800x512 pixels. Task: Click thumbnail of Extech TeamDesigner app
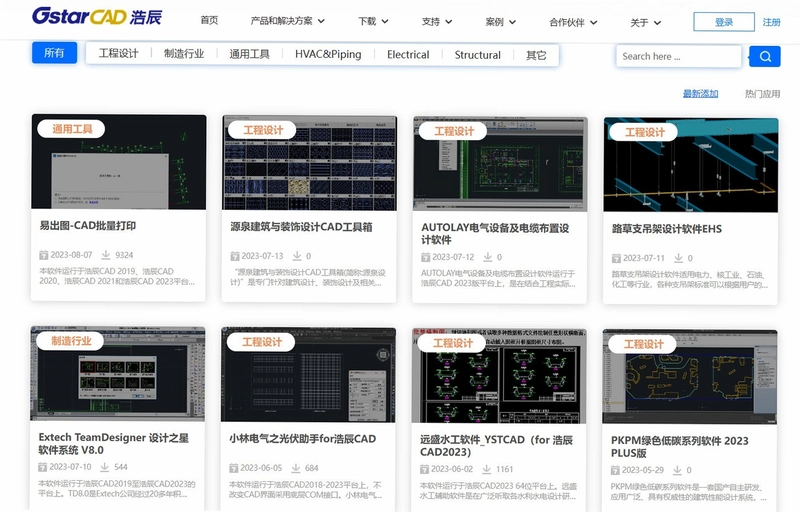118,374
